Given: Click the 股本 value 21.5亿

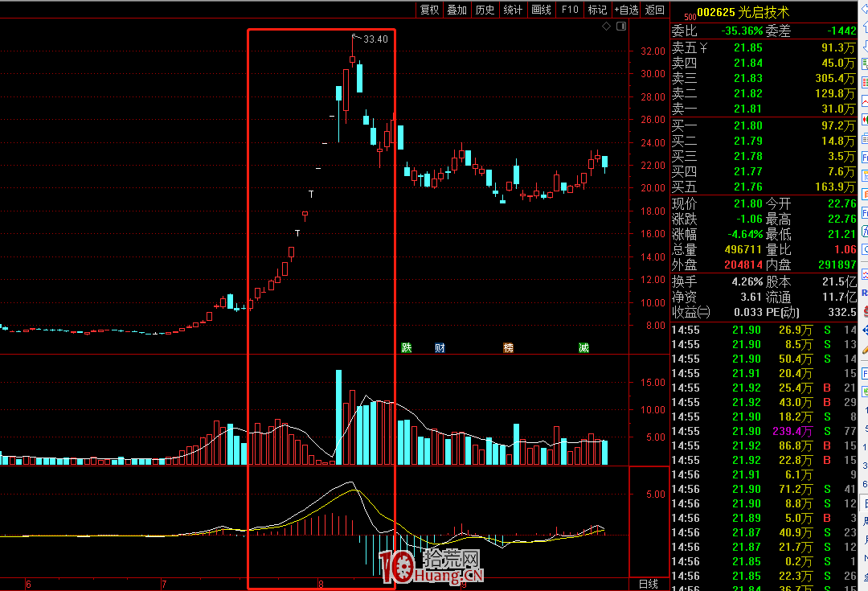Looking at the screenshot, I should pos(840,282).
